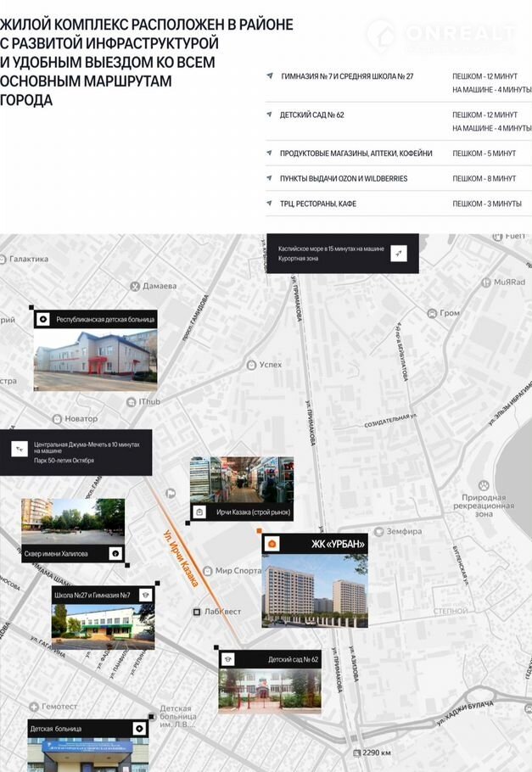Click the Новатор location pin
The height and width of the screenshot is (772, 532).
click(x=57, y=418)
